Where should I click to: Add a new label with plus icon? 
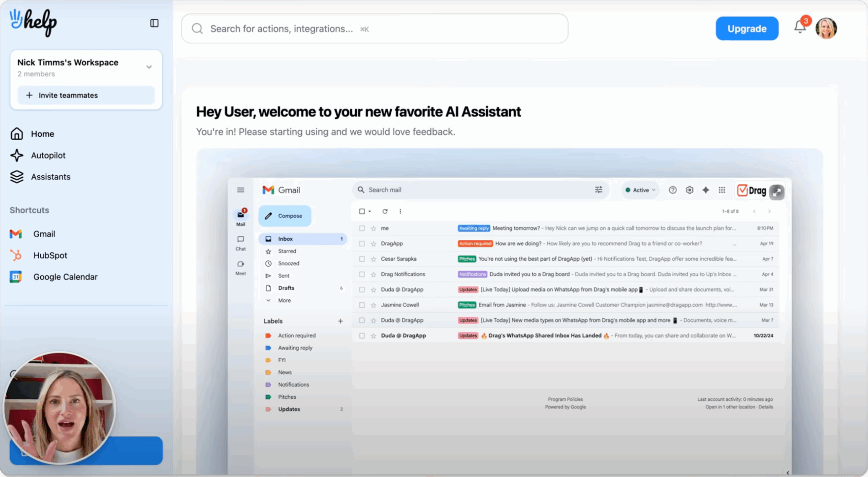340,321
